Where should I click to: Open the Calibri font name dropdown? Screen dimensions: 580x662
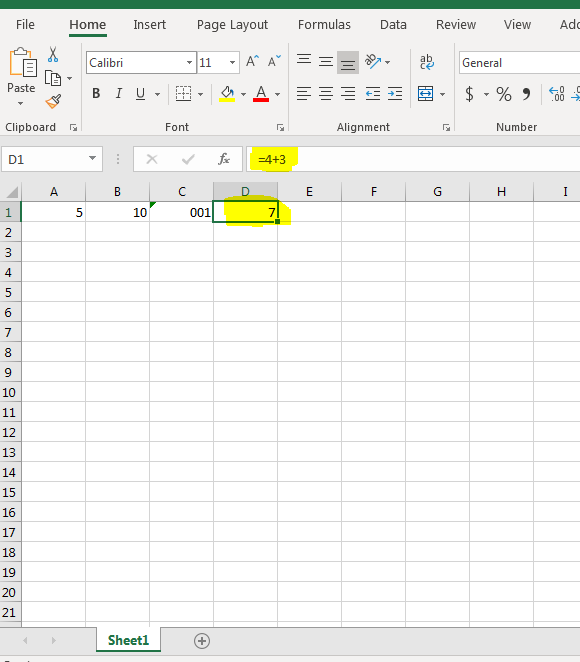189,62
